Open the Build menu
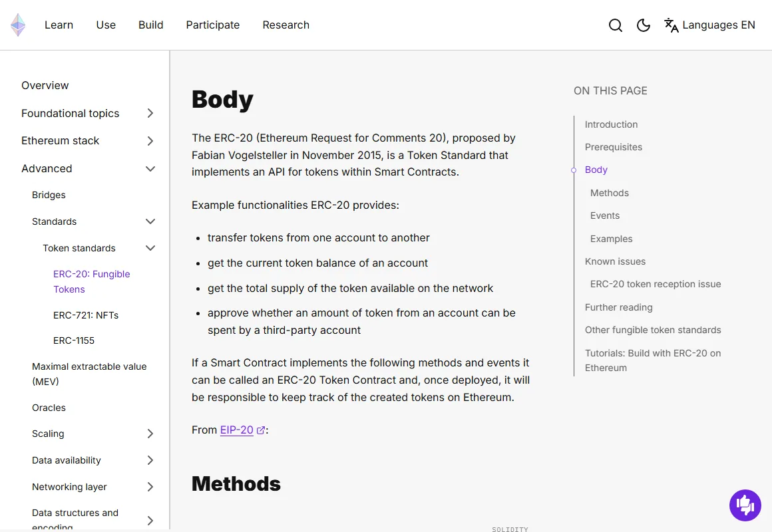Viewport: 772px width, 532px height. [x=150, y=25]
